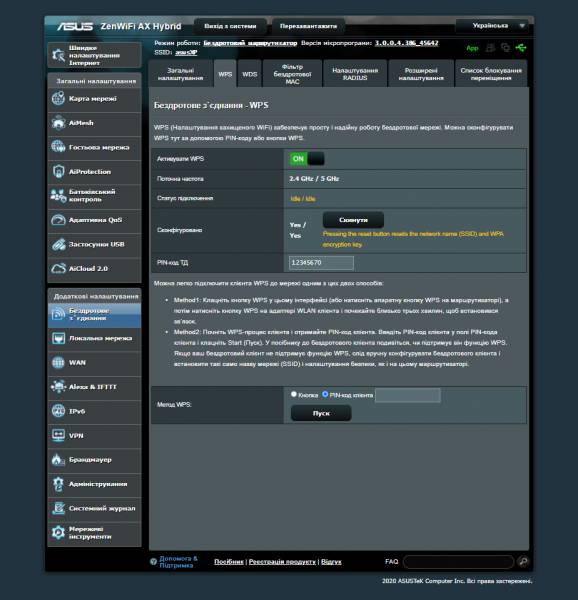
Task: Open the Guest Network (Гостьова мережа) icon
Action: pyautogui.click(x=58, y=147)
